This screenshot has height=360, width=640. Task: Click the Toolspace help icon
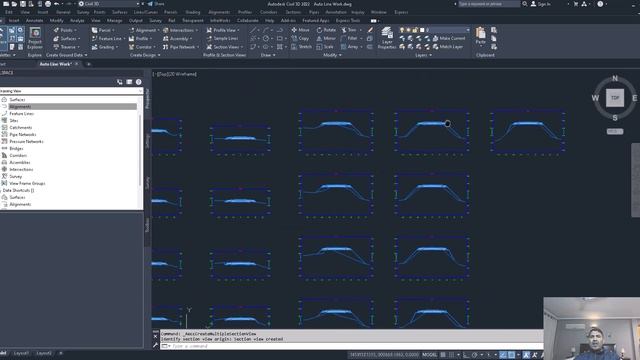pyautogui.click(x=139, y=82)
